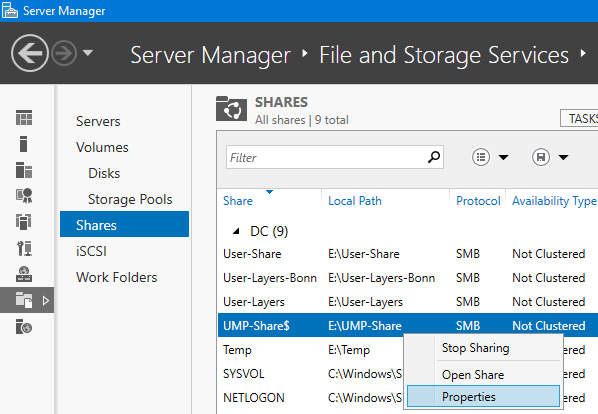Screen dimensions: 598x414
Task: Click E:\User-Share local path cell
Action: tap(364, 254)
